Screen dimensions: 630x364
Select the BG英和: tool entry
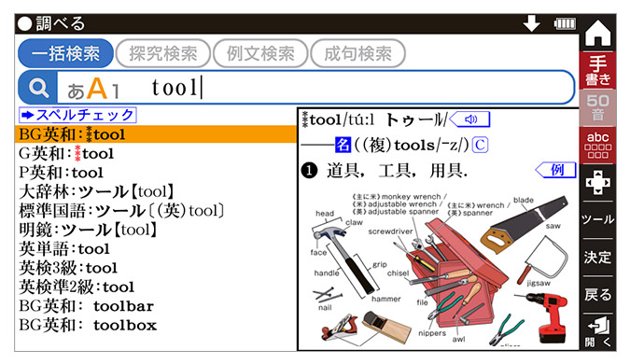[x=156, y=134]
